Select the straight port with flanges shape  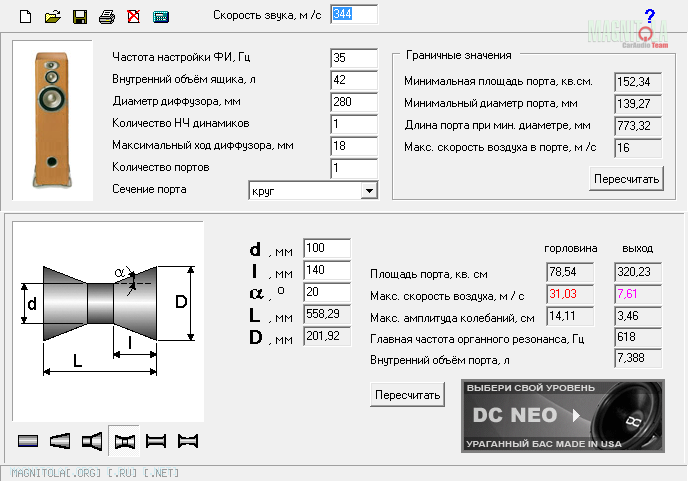click(x=156, y=441)
